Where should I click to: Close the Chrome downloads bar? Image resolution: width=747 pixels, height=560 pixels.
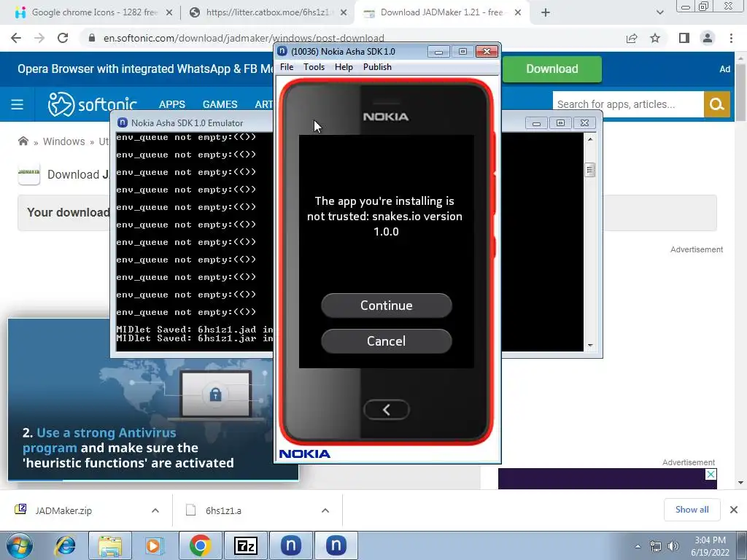pyautogui.click(x=734, y=510)
